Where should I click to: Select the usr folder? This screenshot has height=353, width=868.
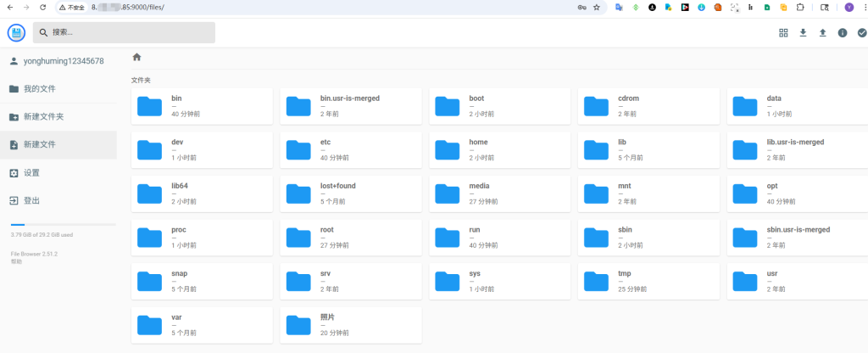(797, 281)
